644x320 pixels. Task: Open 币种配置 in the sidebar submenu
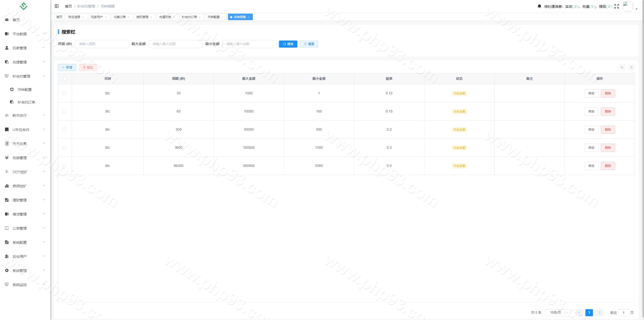[x=24, y=89]
